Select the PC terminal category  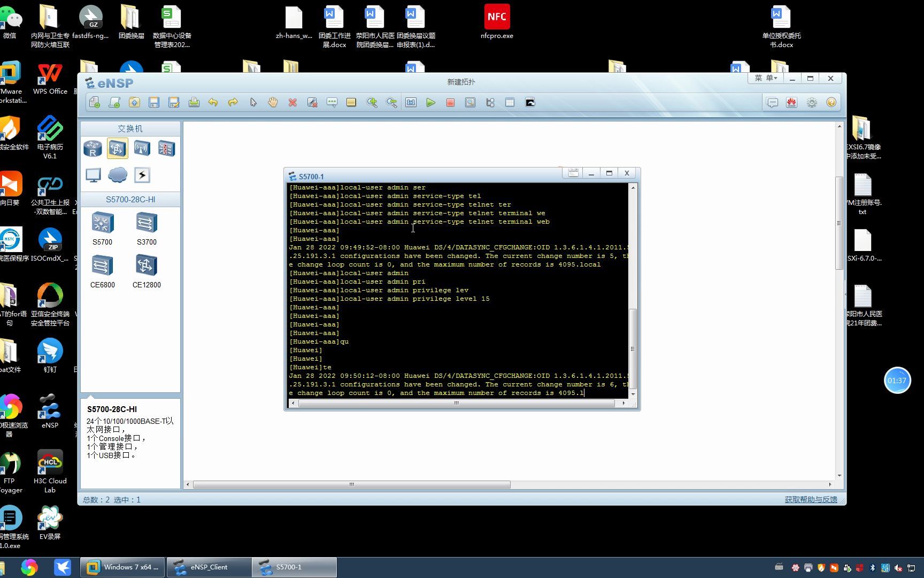(x=93, y=175)
